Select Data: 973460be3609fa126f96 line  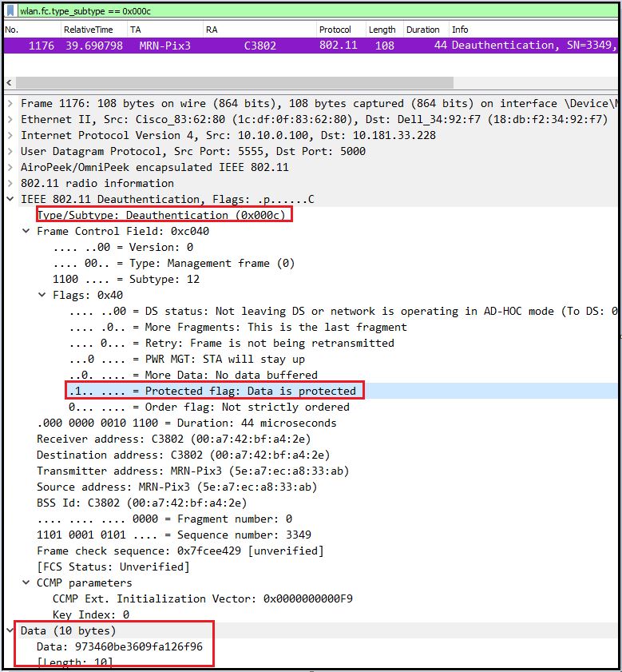(120, 646)
